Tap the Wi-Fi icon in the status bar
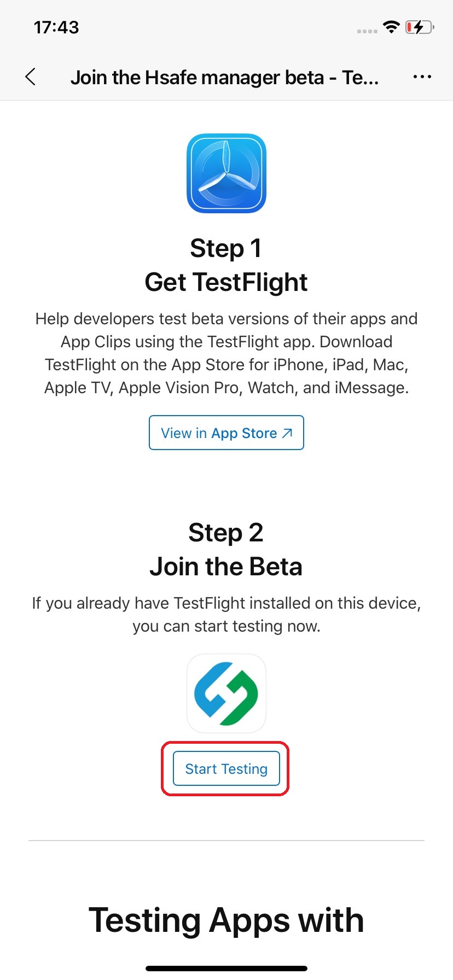The height and width of the screenshot is (980, 453). (391, 27)
